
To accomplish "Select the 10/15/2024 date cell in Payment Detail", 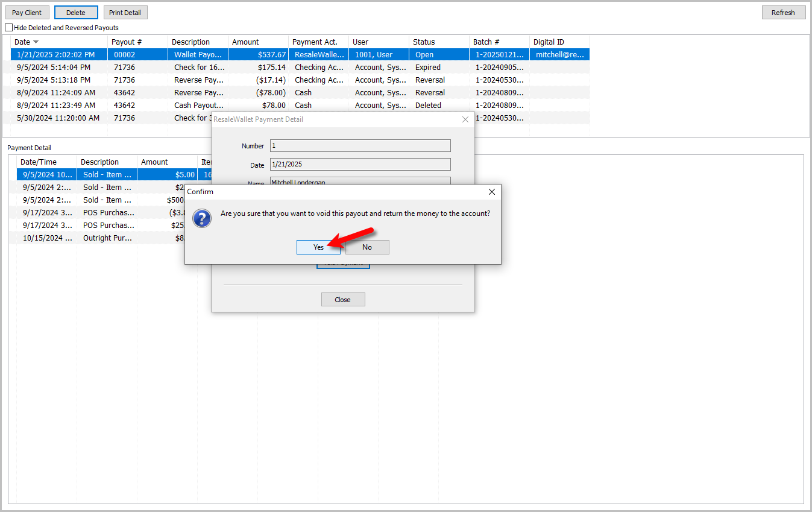I will point(46,238).
